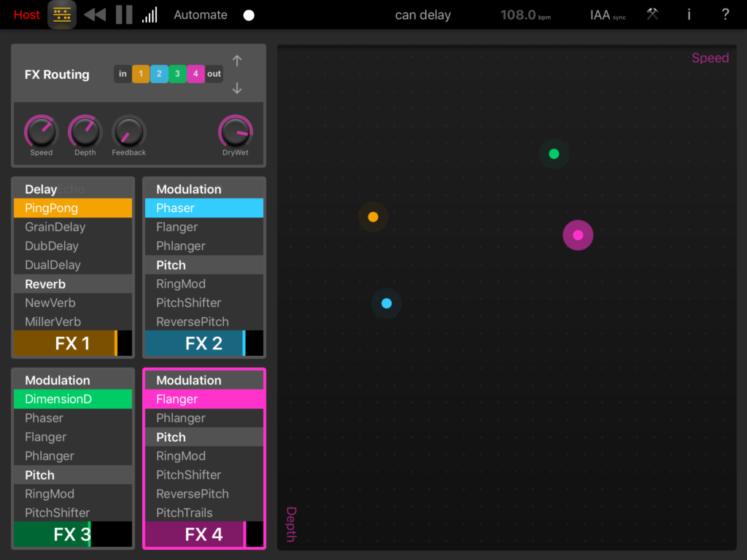Open the can delay preset name
The image size is (747, 560).
coord(422,15)
